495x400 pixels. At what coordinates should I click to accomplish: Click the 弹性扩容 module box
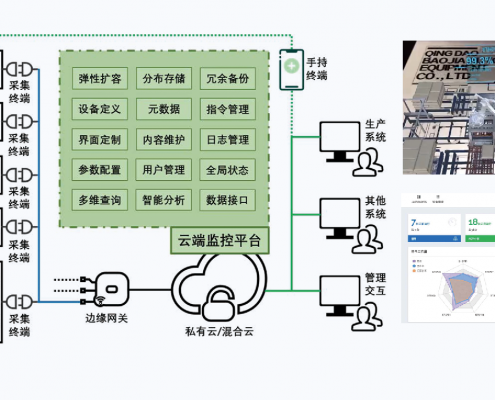[x=100, y=79]
